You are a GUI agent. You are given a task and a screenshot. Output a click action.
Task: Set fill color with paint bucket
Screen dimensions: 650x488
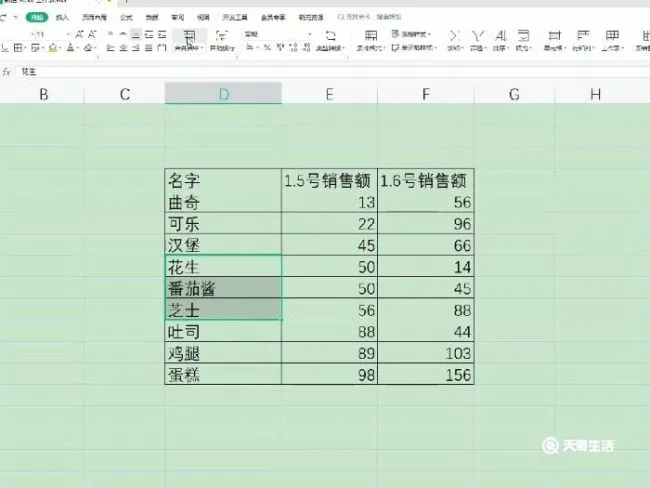coord(53,48)
